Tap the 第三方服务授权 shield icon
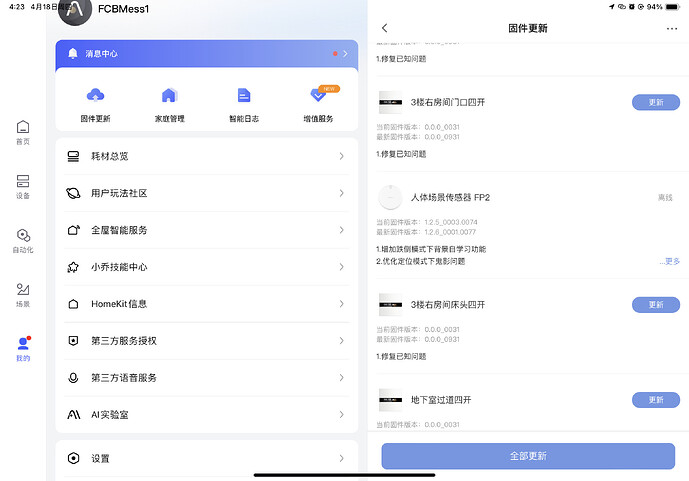Viewport: 689px width, 481px height. click(73, 341)
